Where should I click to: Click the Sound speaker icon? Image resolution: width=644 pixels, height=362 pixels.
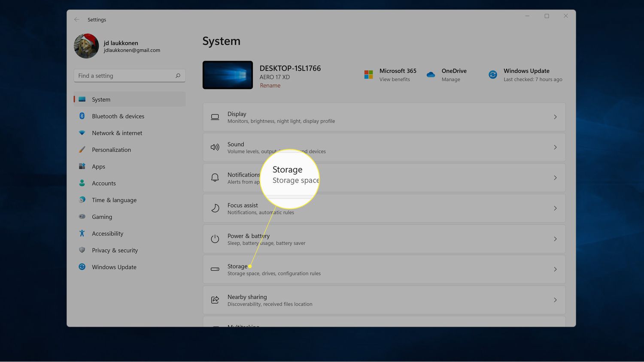tap(215, 148)
